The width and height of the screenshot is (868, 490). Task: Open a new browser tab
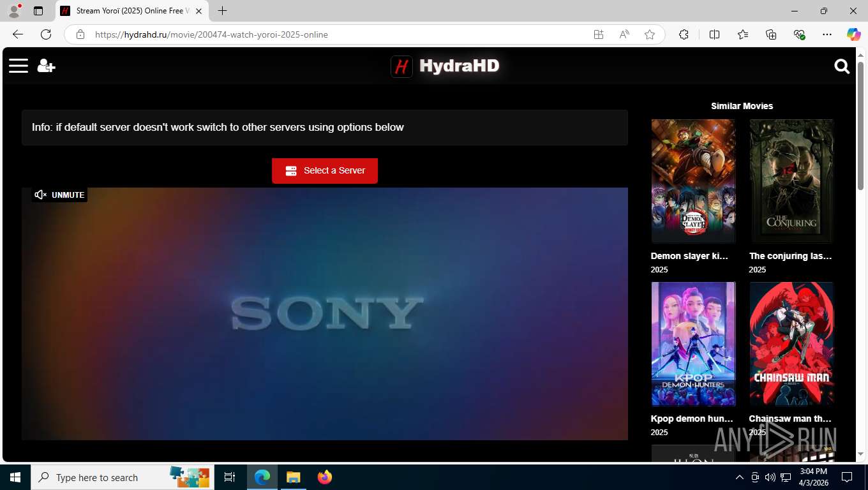pyautogui.click(x=222, y=11)
